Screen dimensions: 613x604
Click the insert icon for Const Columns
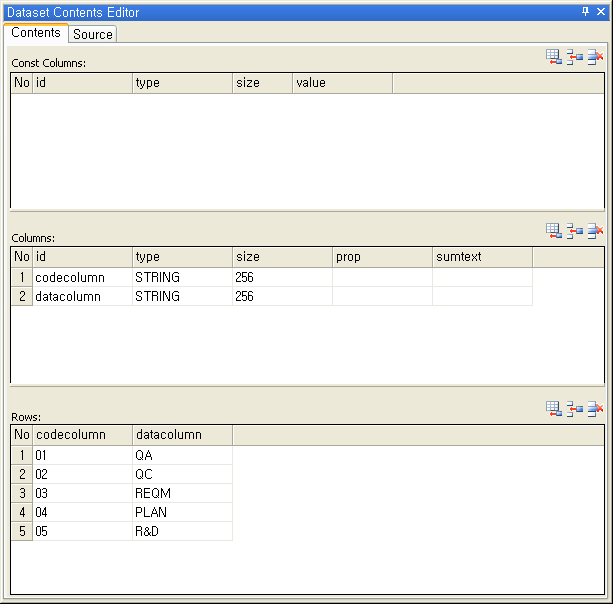pos(575,57)
